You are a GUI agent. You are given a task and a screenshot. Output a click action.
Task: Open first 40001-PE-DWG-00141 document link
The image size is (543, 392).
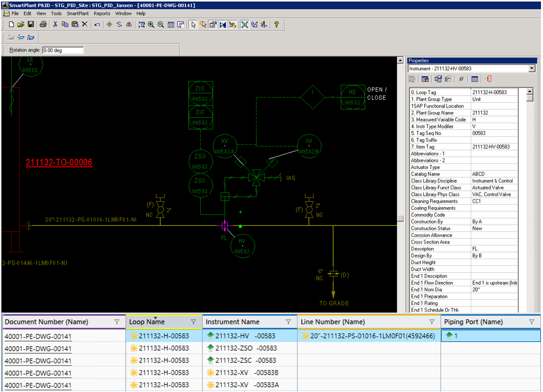[38, 336]
